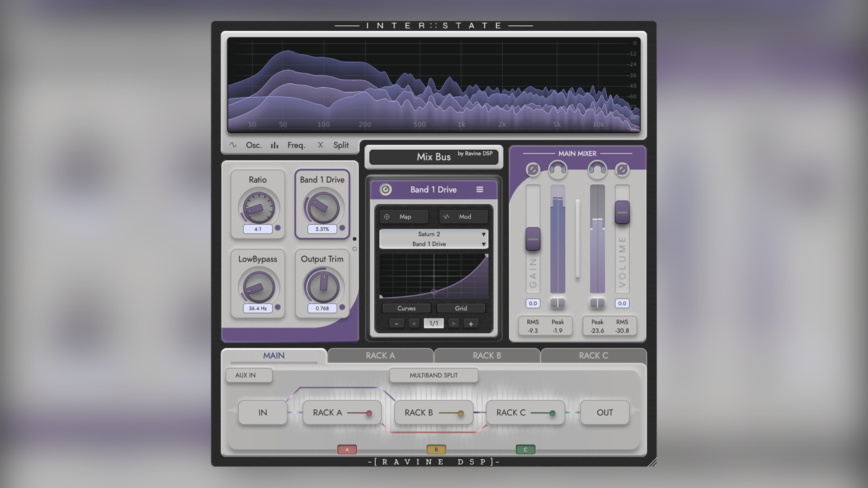Click the MULTIBAND SPLIT button
868x488 pixels.
[x=434, y=375]
